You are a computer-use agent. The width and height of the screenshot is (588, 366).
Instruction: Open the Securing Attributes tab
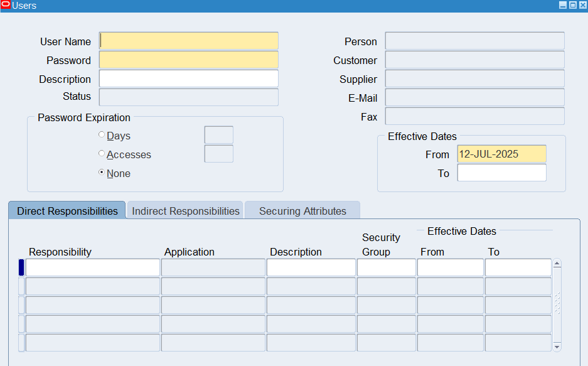pyautogui.click(x=302, y=211)
